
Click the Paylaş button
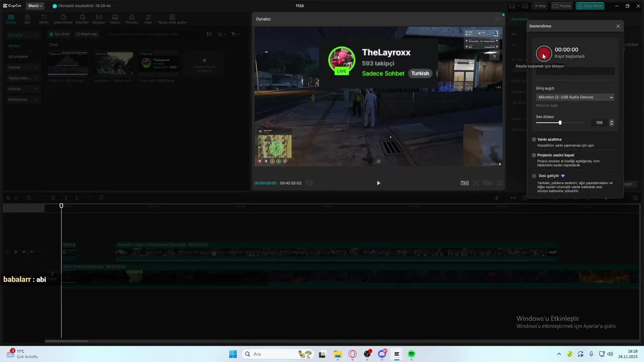[x=562, y=6]
